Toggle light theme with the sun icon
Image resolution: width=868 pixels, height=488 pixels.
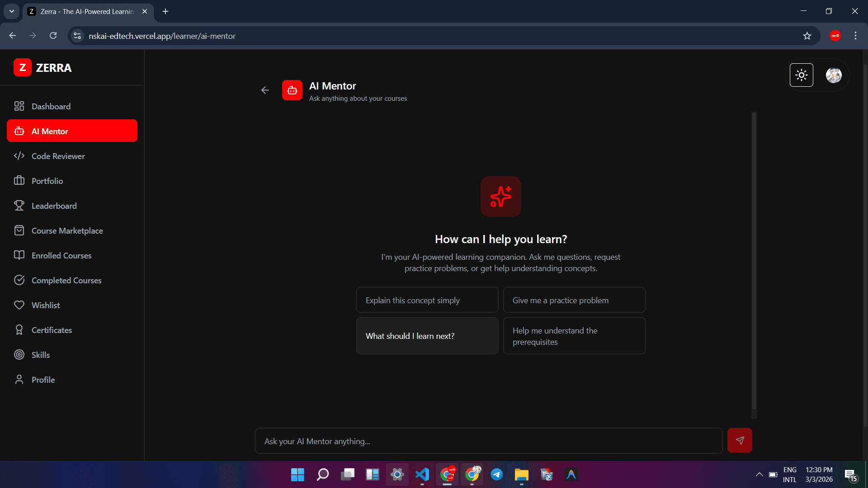[x=801, y=75]
